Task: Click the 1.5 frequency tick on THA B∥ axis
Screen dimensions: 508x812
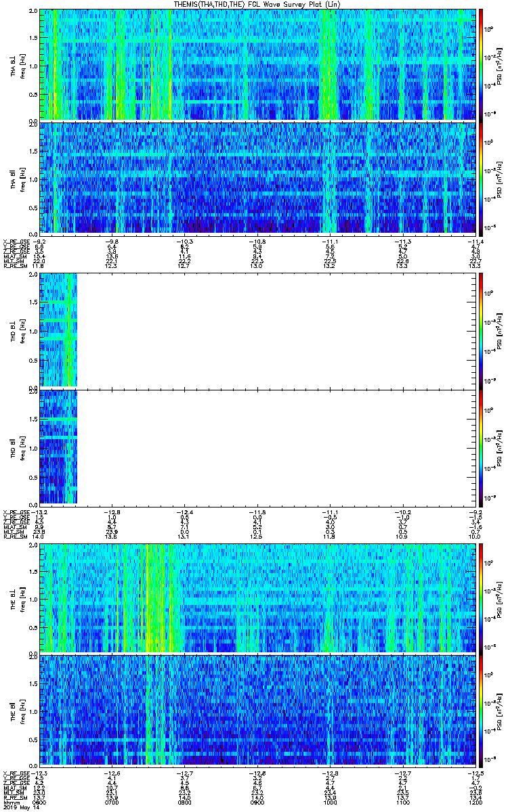Action: pos(33,152)
